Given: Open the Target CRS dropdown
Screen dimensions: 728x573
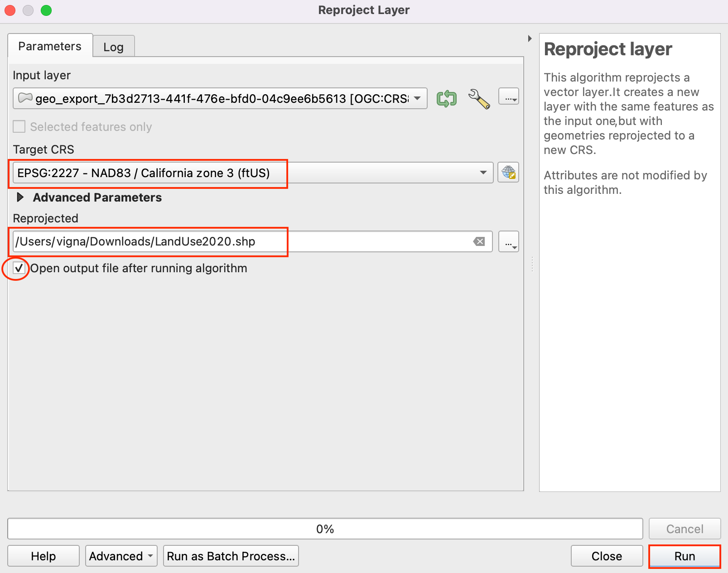Looking at the screenshot, I should pos(483,173).
